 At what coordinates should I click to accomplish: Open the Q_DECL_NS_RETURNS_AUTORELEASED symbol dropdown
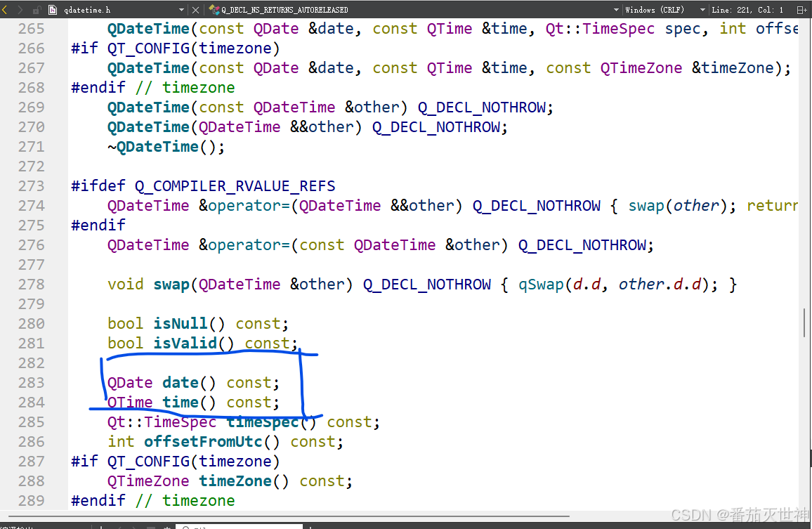[616, 10]
